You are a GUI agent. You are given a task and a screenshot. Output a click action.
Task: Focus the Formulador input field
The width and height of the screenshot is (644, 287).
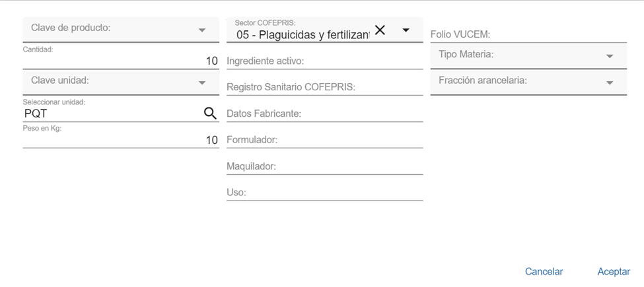coord(324,141)
